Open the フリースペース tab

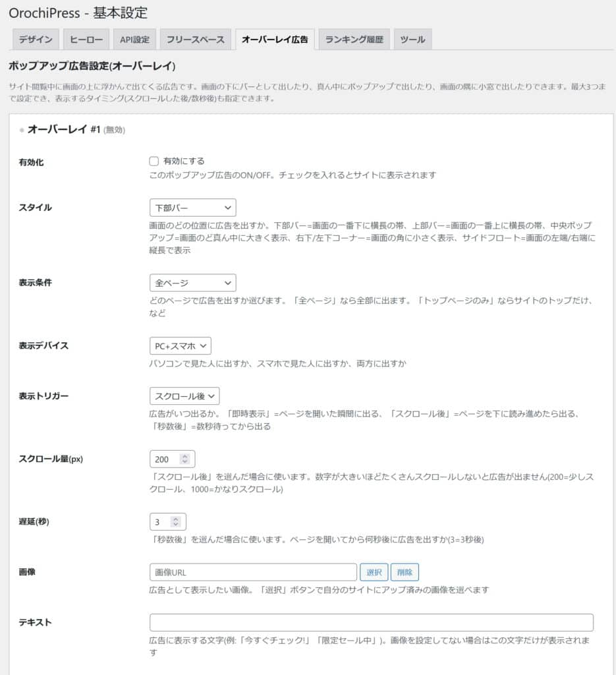tap(195, 40)
